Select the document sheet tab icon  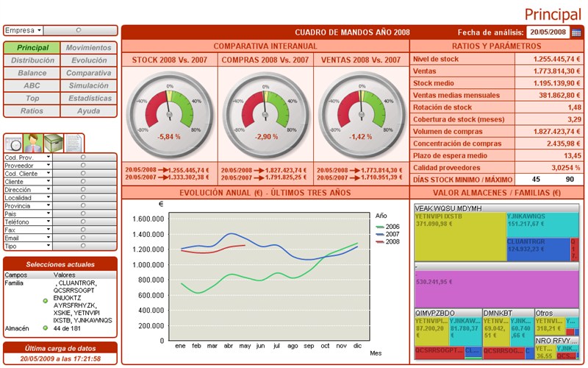click(73, 143)
